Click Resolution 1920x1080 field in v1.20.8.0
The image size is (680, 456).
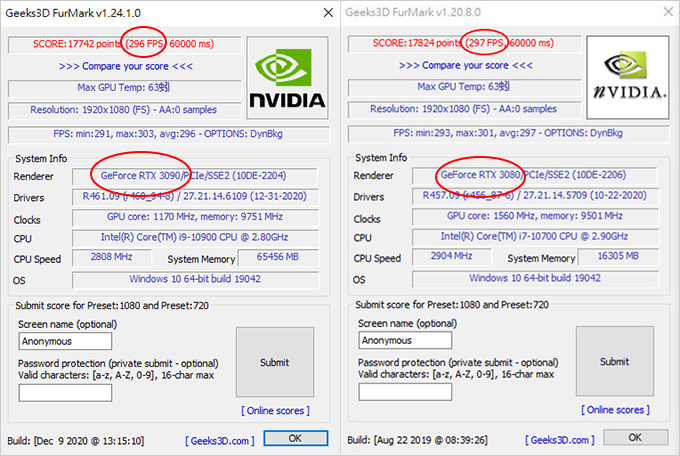[464, 109]
